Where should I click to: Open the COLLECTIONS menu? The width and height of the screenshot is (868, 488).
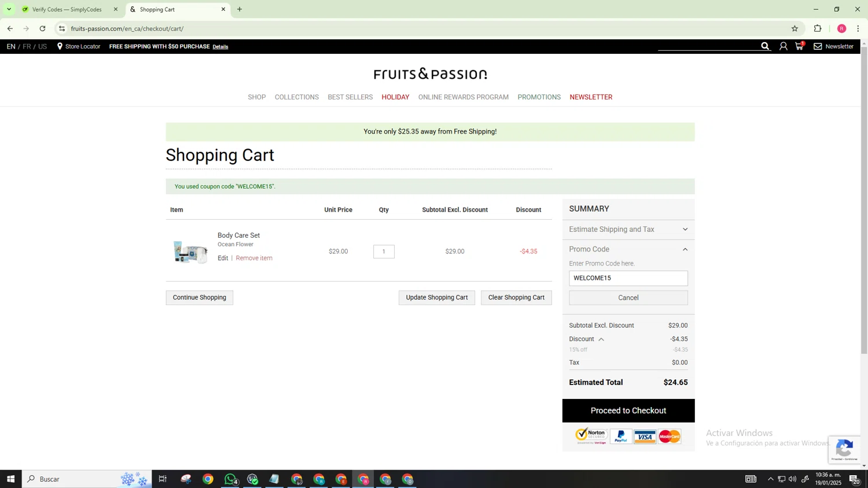296,97
